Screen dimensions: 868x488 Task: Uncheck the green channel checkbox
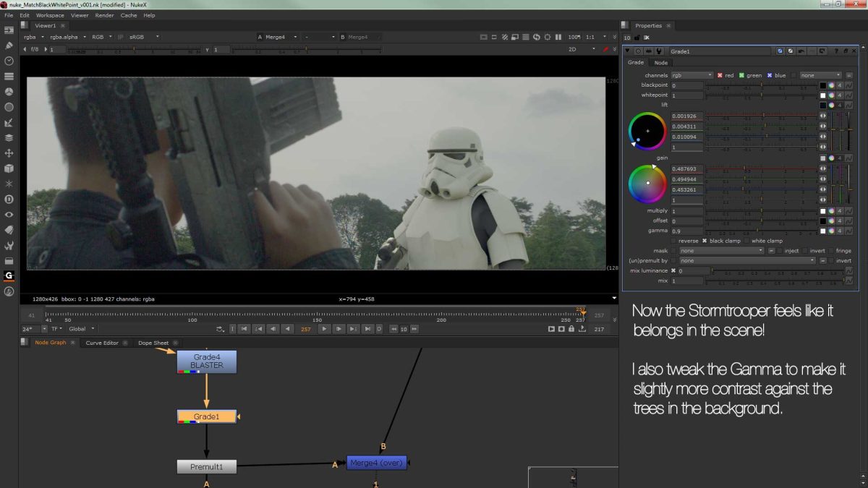click(x=741, y=75)
